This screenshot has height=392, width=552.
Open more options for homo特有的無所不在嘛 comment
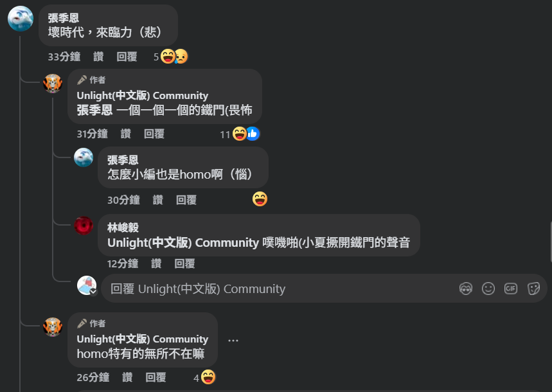(x=233, y=340)
